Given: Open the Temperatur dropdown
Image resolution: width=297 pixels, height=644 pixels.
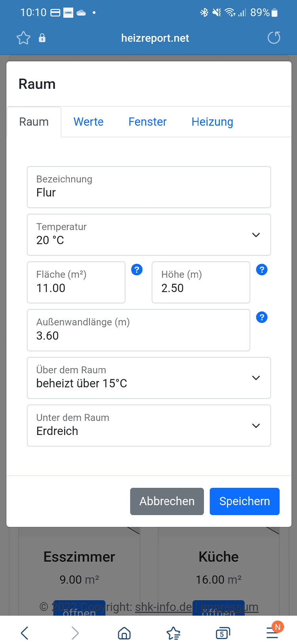Looking at the screenshot, I should coord(149,235).
